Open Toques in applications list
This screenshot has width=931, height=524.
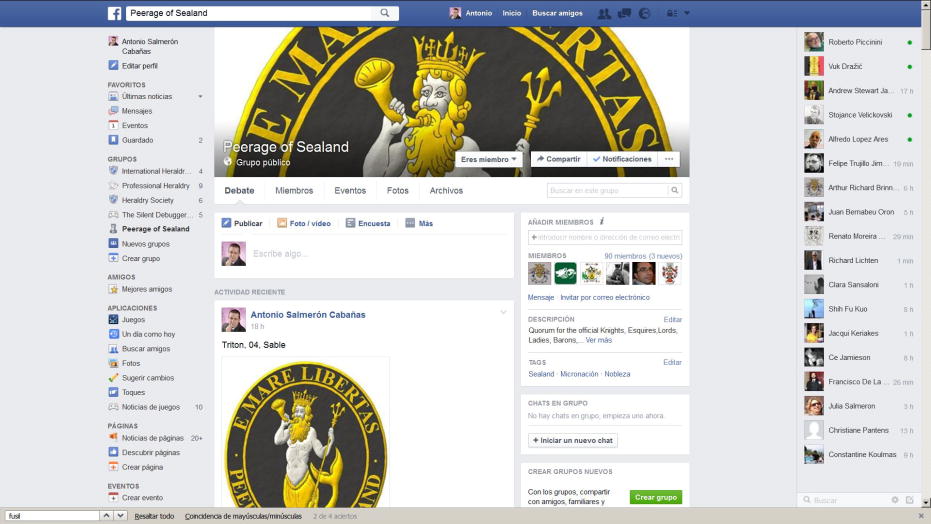click(133, 392)
